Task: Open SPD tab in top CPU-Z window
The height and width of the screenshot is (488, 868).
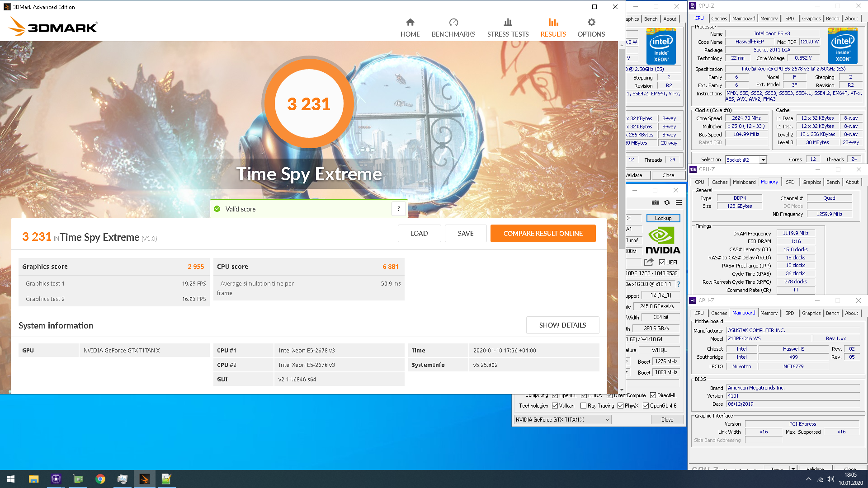Action: pyautogui.click(x=789, y=19)
